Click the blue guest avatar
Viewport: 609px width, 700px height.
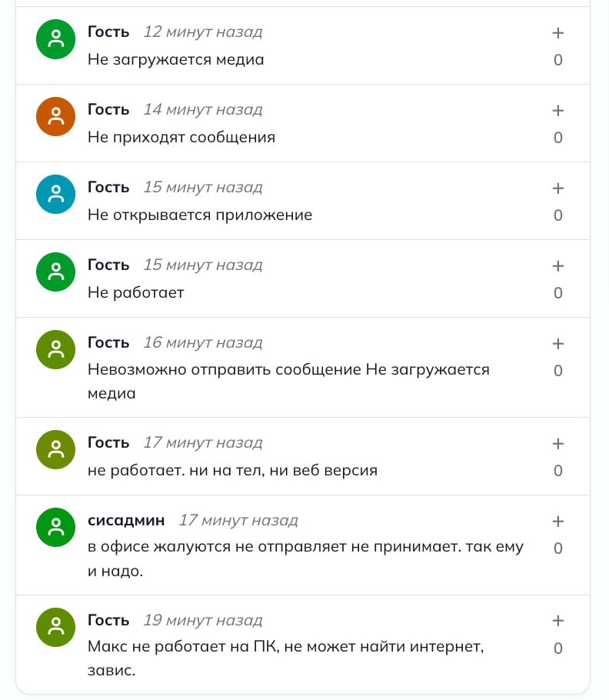pyautogui.click(x=55, y=194)
